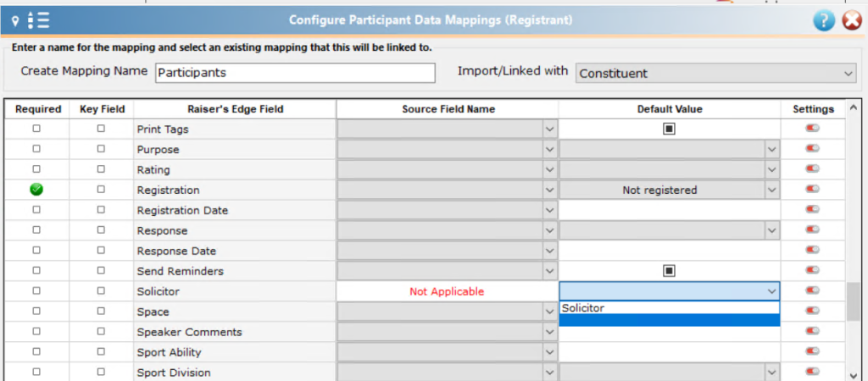Image resolution: width=868 pixels, height=381 pixels.
Task: Click the Default Value column header
Action: point(670,109)
